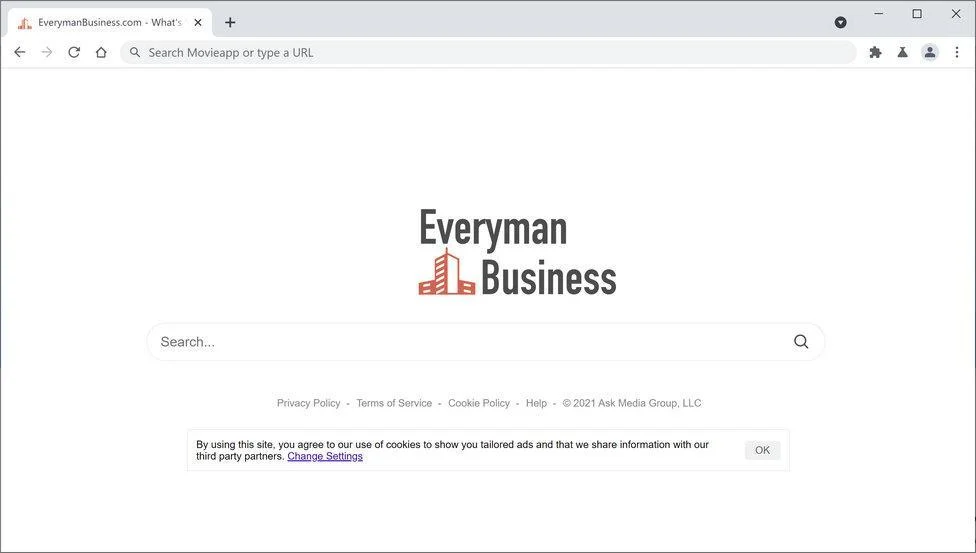Accept cookies with the OK button
The width and height of the screenshot is (976, 553).
click(762, 450)
